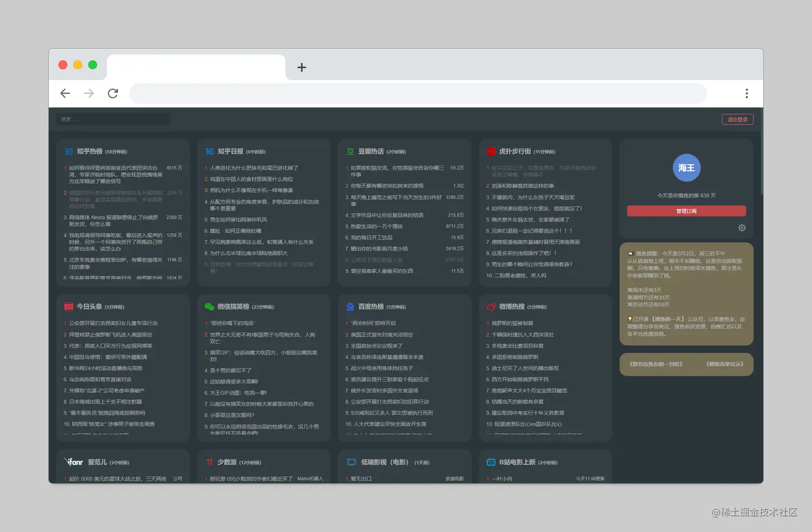Click the 百度热榜 Baidu icon
This screenshot has height=532, width=812.
(x=350, y=306)
